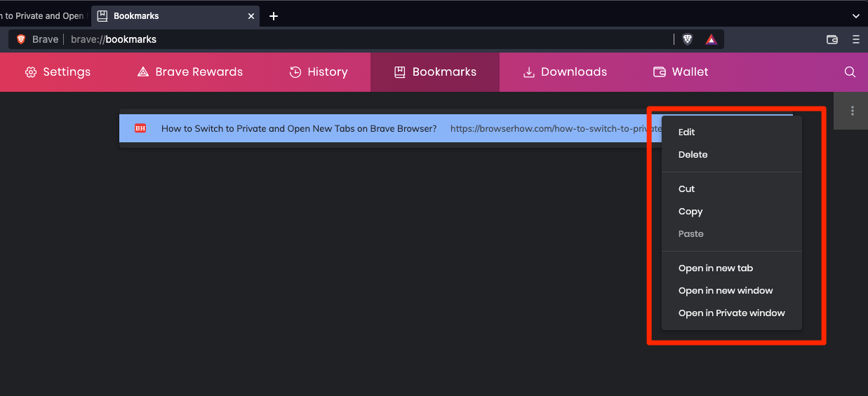868x396 pixels.
Task: Select Cut from the context menu
Action: [x=686, y=189]
